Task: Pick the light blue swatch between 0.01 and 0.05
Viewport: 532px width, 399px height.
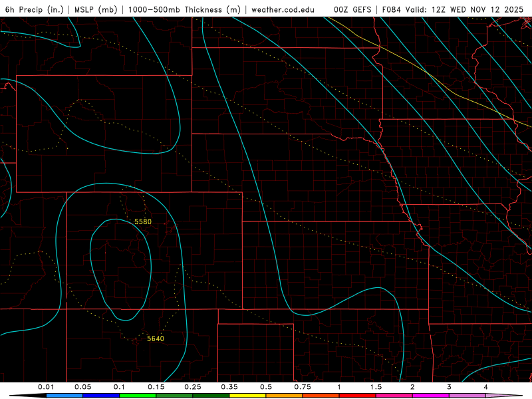Action: click(x=65, y=396)
